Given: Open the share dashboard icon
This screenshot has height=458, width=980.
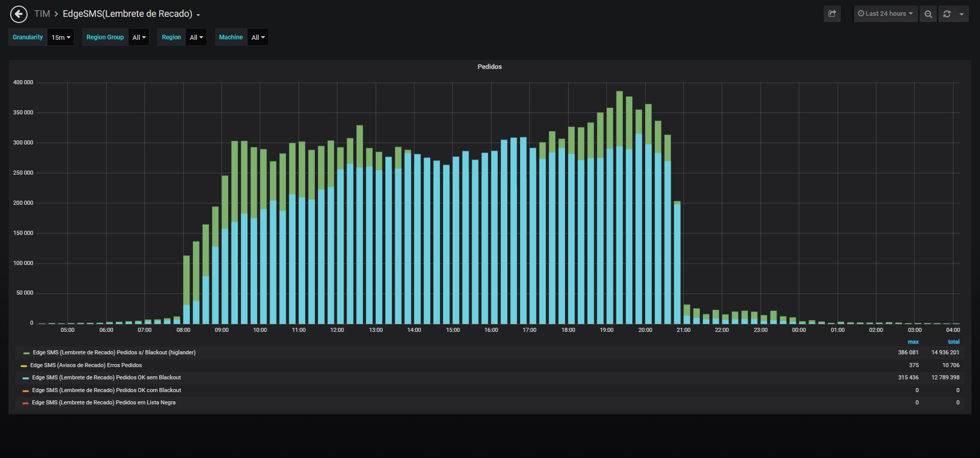Looking at the screenshot, I should pyautogui.click(x=832, y=14).
